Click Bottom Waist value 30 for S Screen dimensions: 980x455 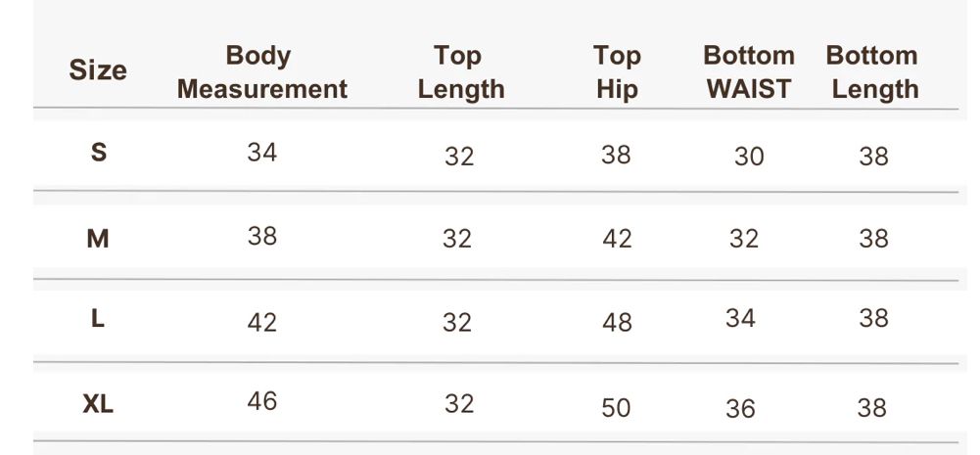tap(749, 157)
